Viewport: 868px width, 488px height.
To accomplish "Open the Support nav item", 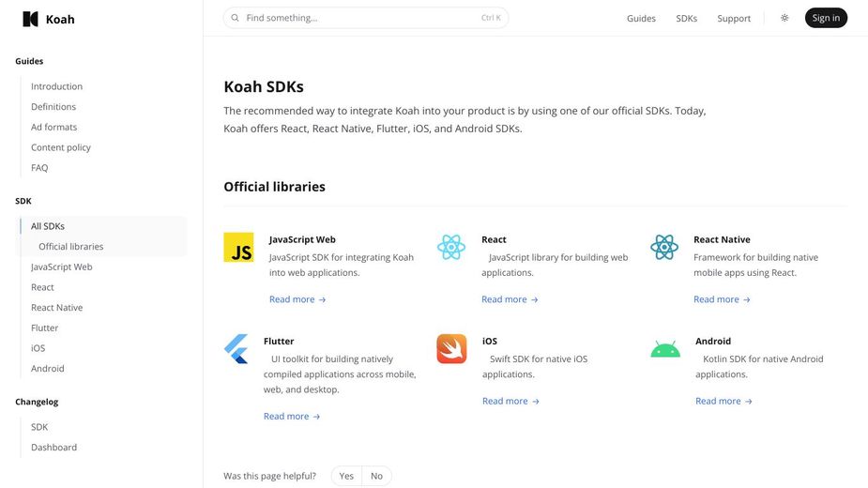I will pyautogui.click(x=734, y=18).
